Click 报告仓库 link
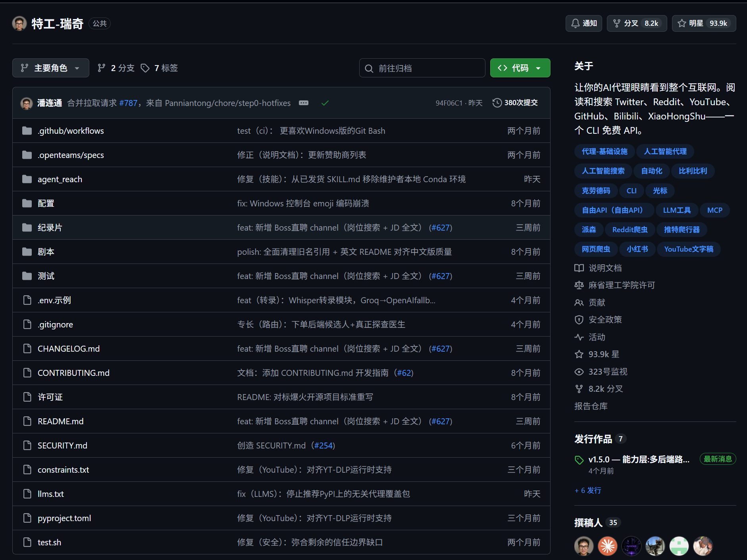 pos(591,406)
